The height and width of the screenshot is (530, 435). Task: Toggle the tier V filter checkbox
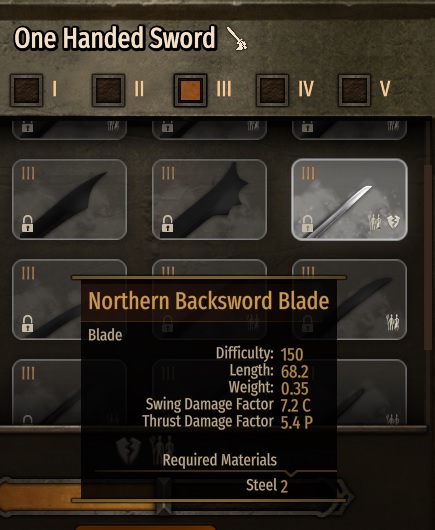[355, 90]
